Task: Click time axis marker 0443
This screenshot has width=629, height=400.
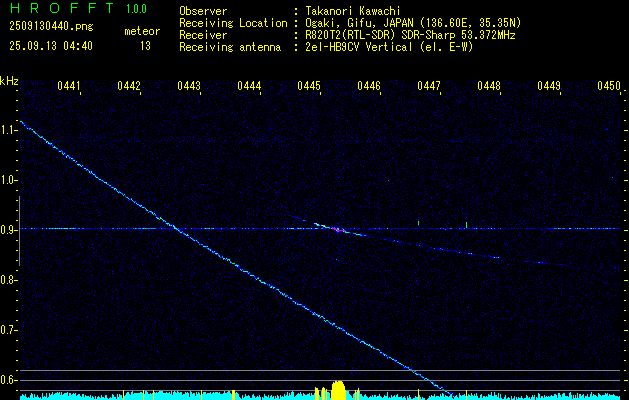Action: (x=189, y=85)
